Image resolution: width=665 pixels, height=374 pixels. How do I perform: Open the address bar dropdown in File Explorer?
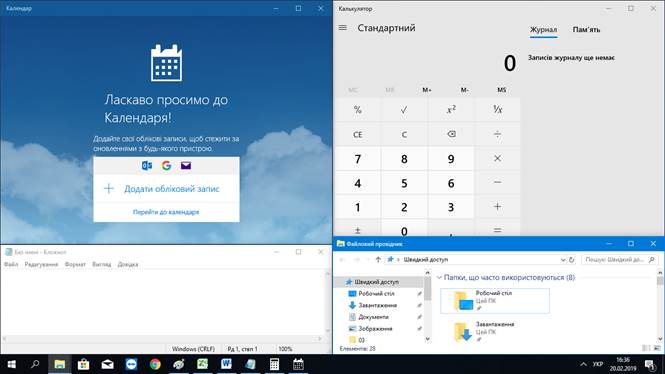point(563,260)
